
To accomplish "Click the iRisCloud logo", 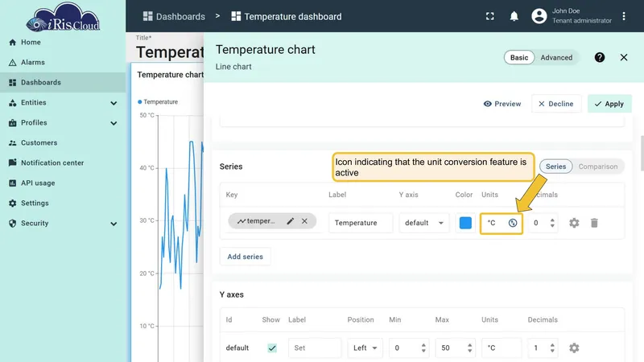I will coord(63,17).
